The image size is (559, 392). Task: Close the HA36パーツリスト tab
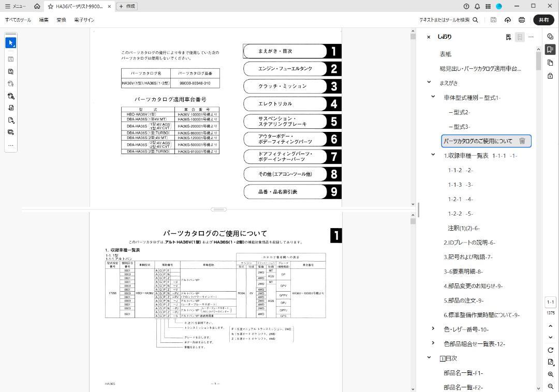[x=109, y=6]
